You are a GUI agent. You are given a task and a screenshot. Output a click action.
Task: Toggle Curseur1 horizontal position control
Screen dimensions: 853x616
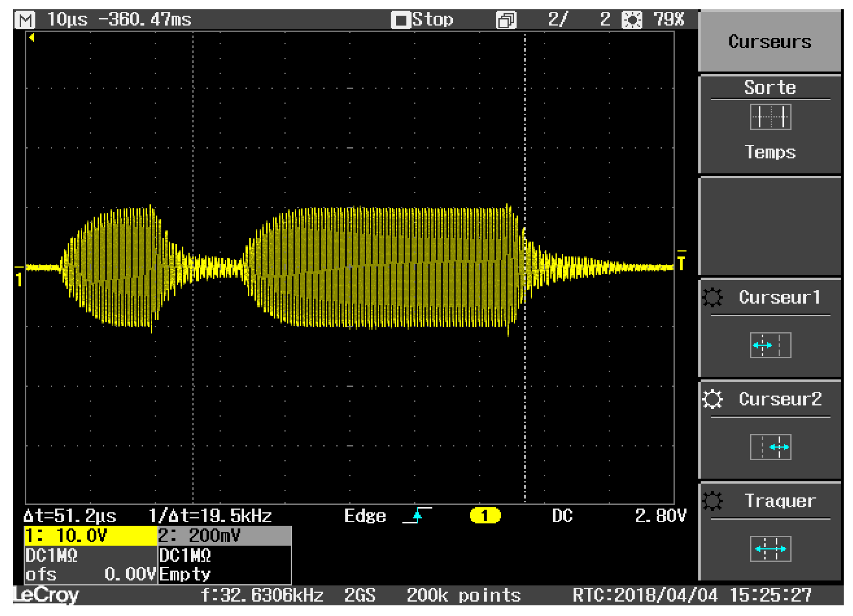tap(770, 344)
